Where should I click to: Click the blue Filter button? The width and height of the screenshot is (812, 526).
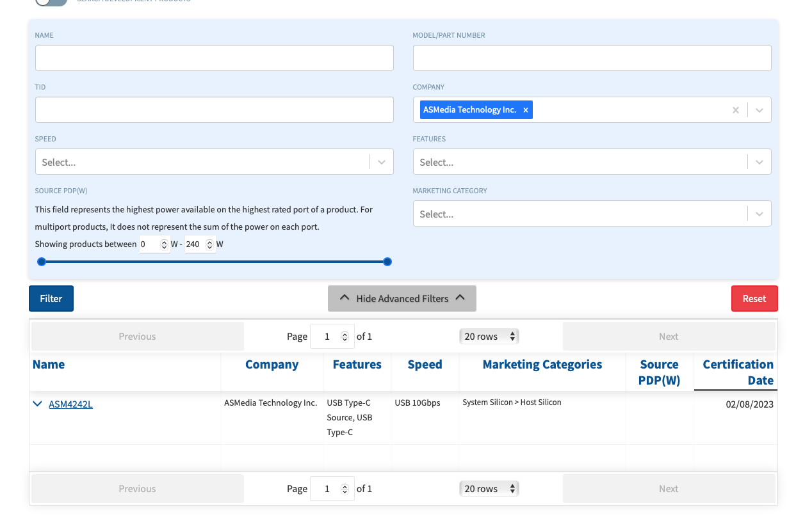pyautogui.click(x=51, y=299)
